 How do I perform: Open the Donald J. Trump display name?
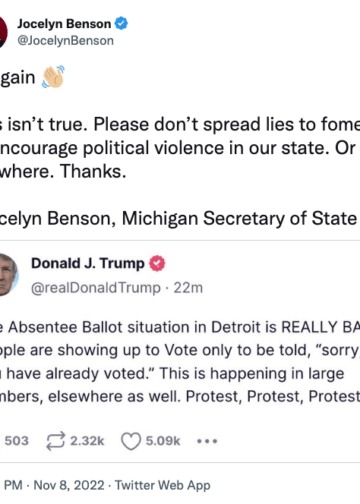[x=88, y=263]
